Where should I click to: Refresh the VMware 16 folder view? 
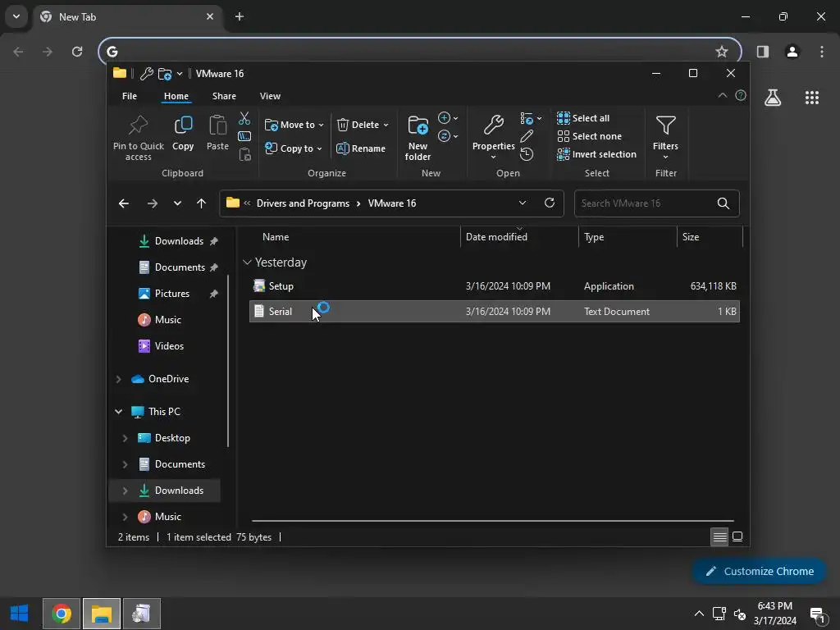coord(549,203)
